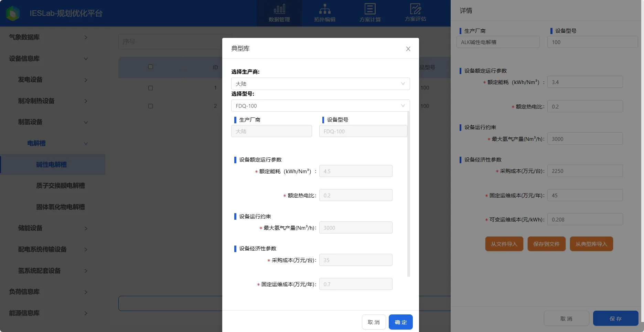
Task: Edit 固定运维成本 field showing 45
Action: [585, 195]
